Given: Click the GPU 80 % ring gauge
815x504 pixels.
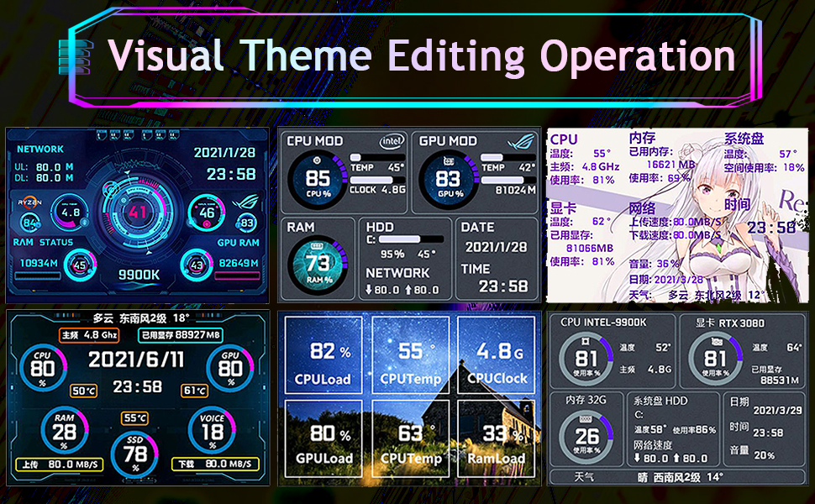Looking at the screenshot, I should 229,367.
